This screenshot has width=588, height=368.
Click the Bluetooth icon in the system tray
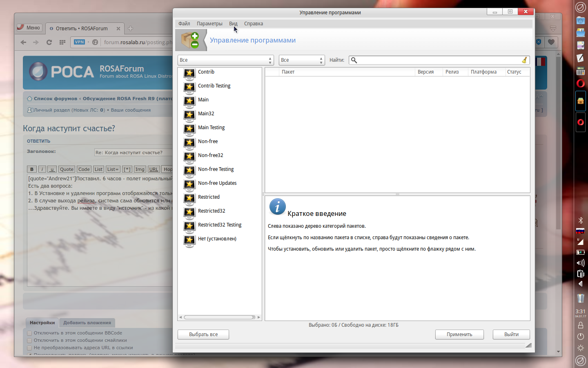tap(580, 220)
